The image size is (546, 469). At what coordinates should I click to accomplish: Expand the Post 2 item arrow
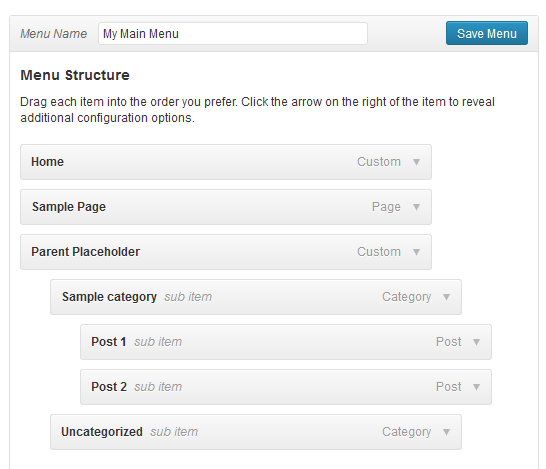click(476, 387)
